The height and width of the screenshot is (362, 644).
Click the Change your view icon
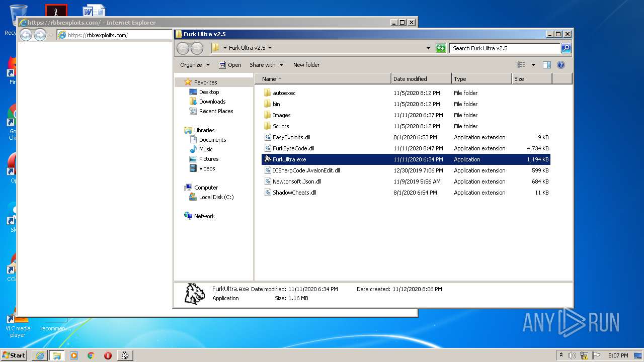521,65
